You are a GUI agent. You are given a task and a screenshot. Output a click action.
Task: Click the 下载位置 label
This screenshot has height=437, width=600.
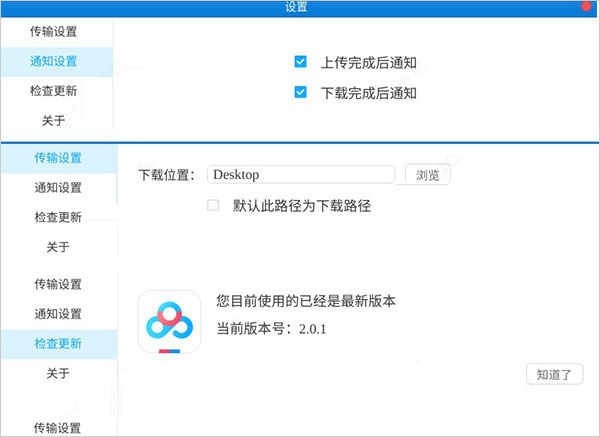[167, 175]
